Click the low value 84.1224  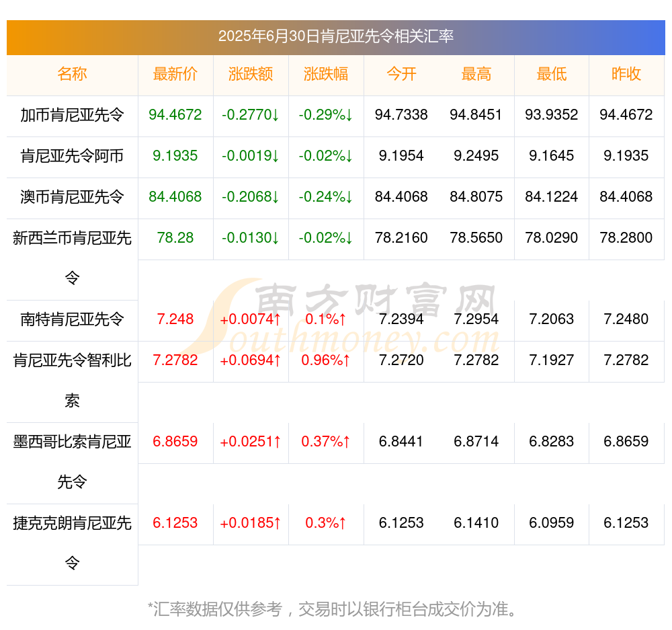pos(552,197)
